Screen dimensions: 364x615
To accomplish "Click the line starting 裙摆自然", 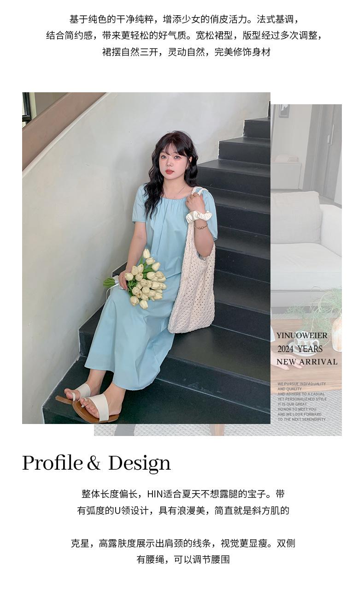I will (x=186, y=52).
